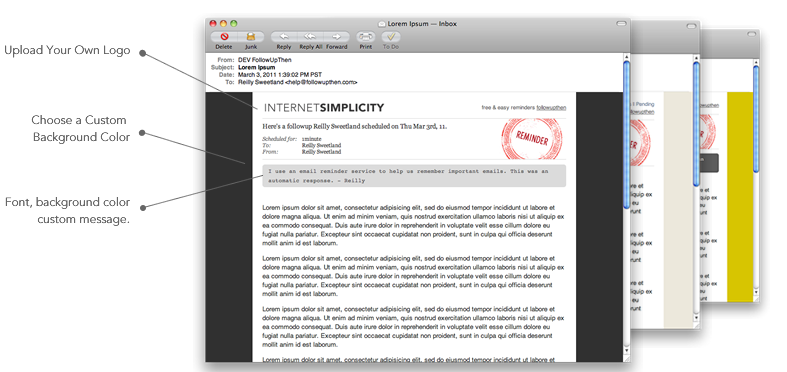Mark message as Junk
Image resolution: width=787 pixels, height=372 pixels.
[250, 37]
